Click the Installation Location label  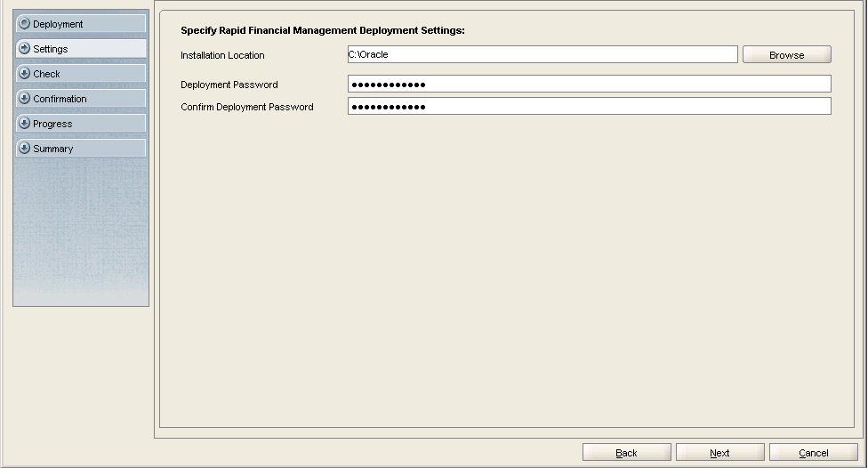[222, 55]
